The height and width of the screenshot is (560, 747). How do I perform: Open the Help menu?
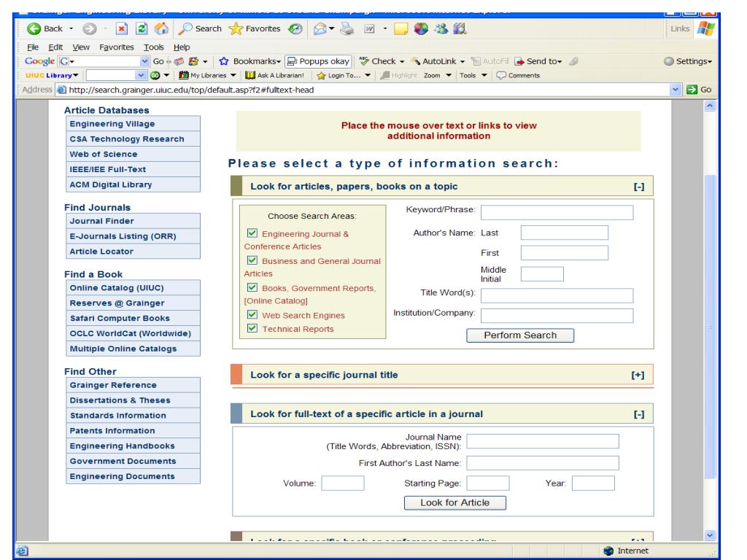pyautogui.click(x=182, y=47)
